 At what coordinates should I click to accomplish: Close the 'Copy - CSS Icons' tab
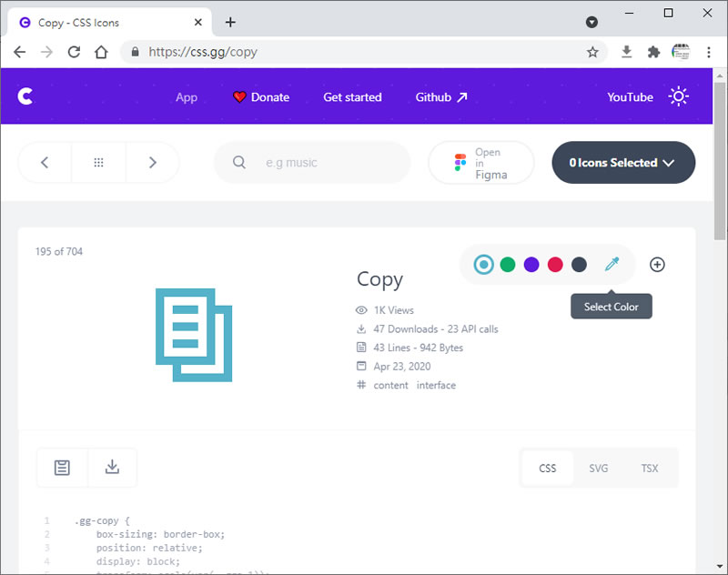point(197,22)
